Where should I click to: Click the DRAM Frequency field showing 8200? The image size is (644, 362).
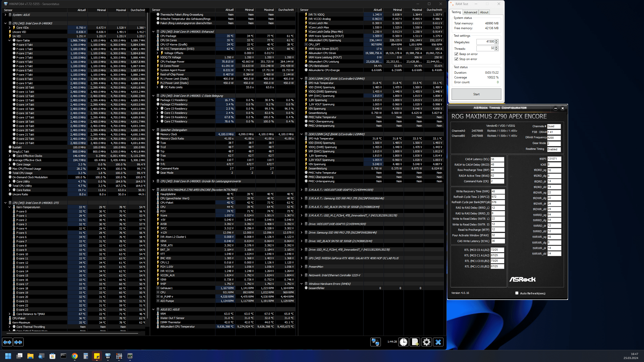point(554,138)
